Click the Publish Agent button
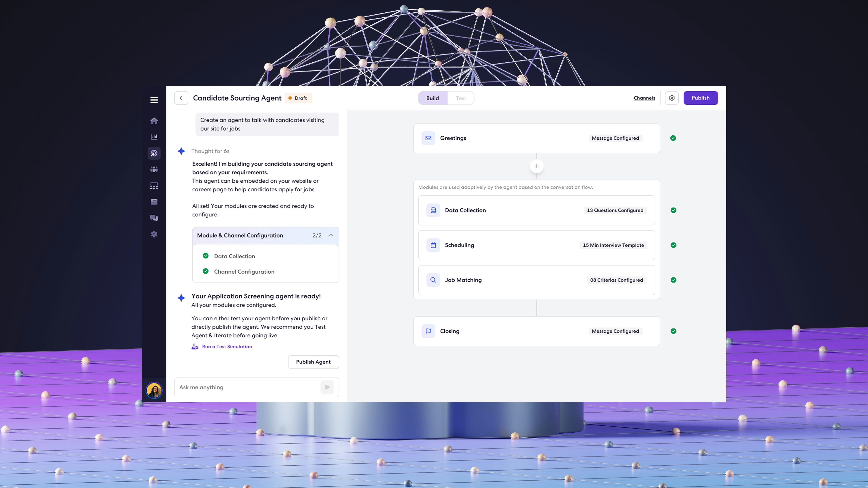Viewport: 868px width, 488px height. (x=313, y=362)
